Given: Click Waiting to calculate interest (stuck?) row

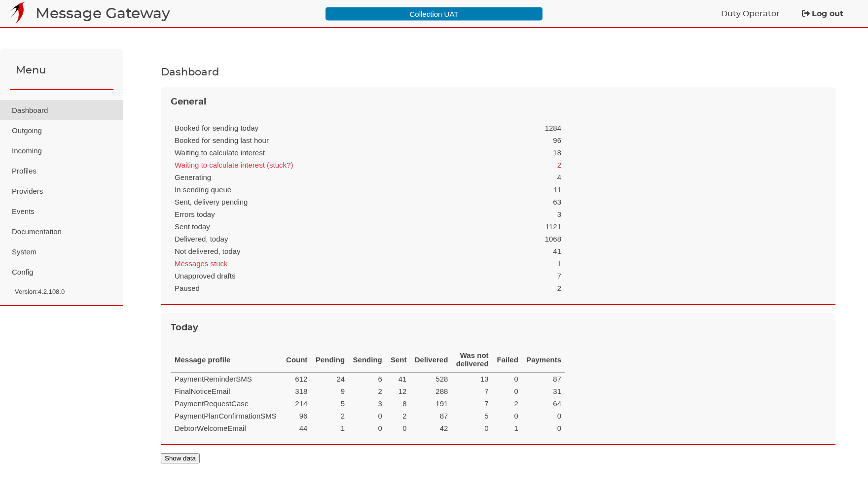Looking at the screenshot, I should pyautogui.click(x=368, y=165).
